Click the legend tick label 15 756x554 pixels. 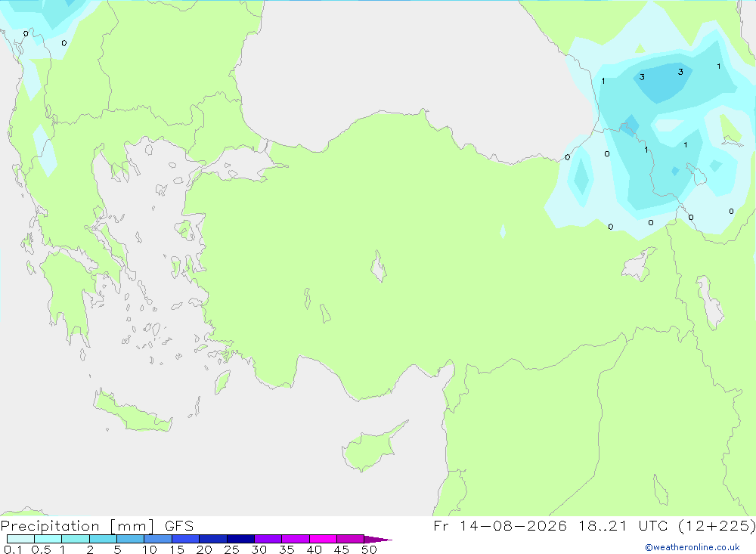[x=177, y=549]
